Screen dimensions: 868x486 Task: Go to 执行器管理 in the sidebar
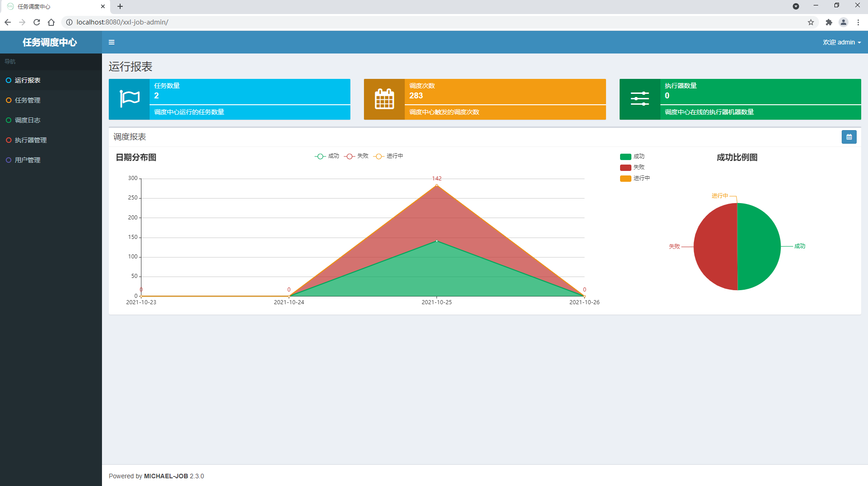pos(30,140)
